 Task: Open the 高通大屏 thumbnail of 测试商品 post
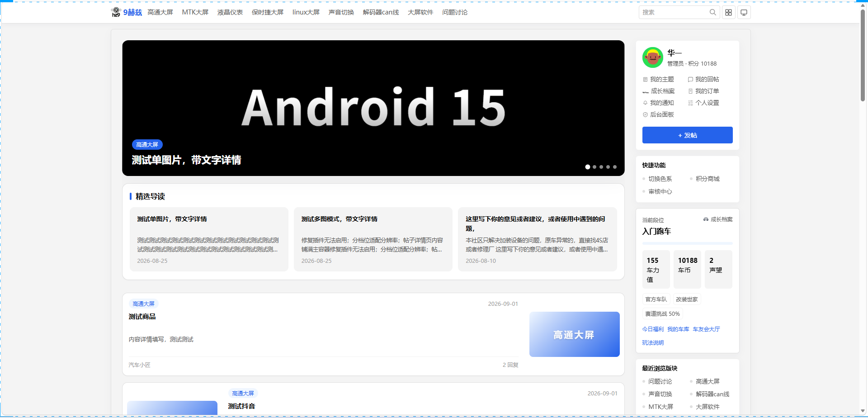click(575, 334)
